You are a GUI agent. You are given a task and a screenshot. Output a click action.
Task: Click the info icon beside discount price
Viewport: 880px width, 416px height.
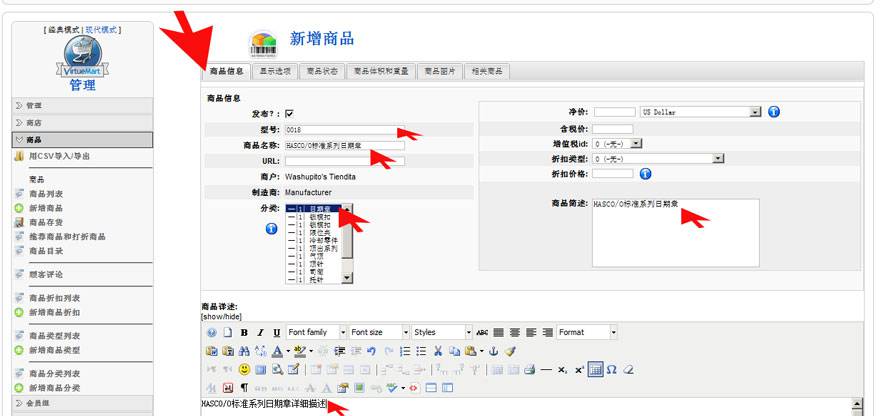645,174
